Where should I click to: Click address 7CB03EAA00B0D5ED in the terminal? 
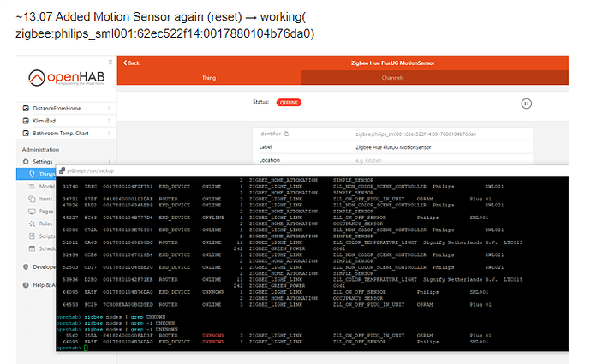tap(128, 304)
